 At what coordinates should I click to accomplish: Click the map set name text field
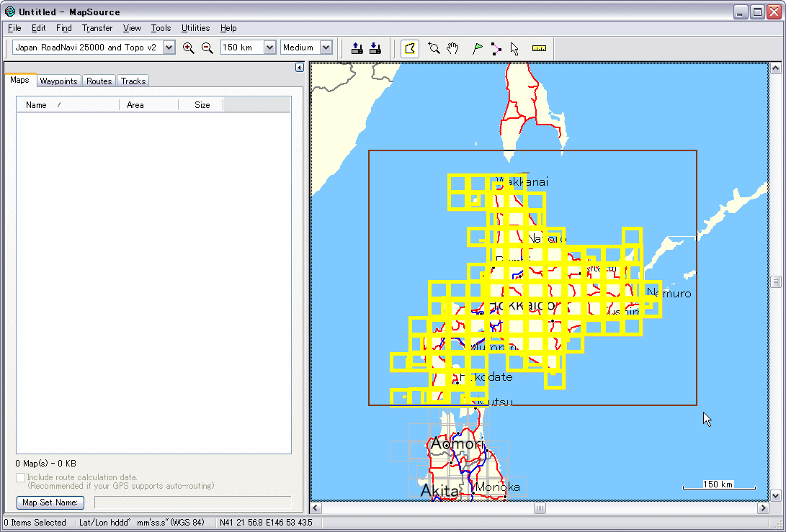(193, 502)
